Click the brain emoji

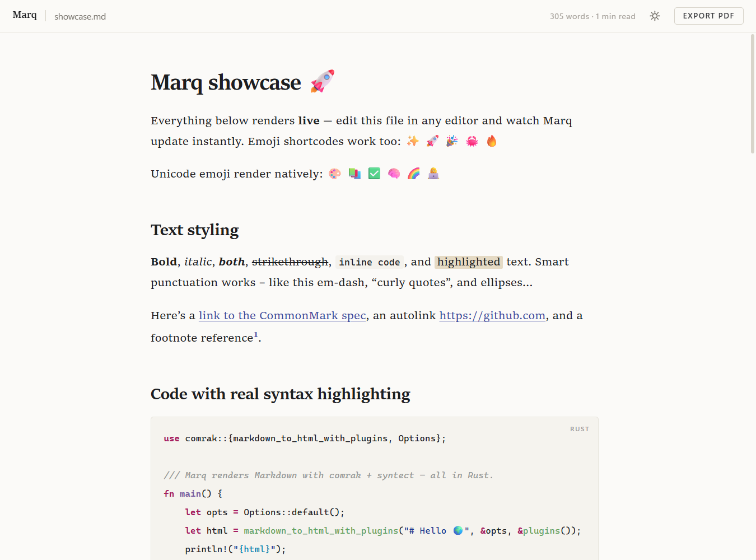coord(394,174)
